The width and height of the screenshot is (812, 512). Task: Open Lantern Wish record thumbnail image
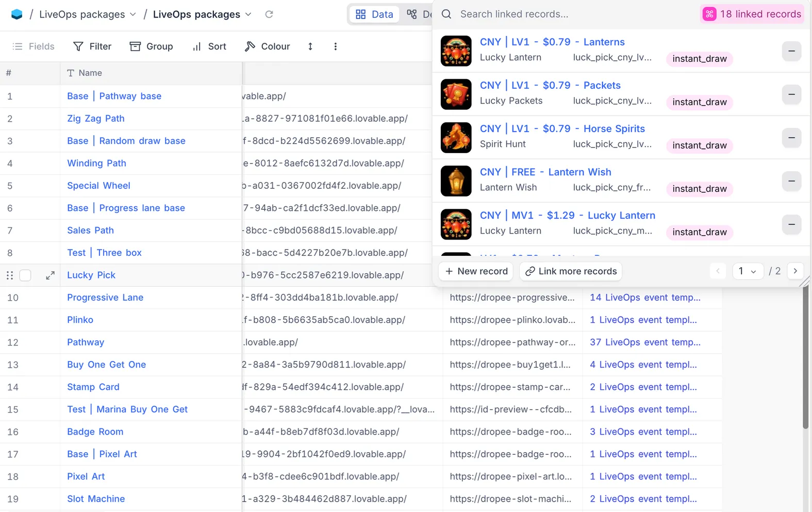pyautogui.click(x=456, y=181)
